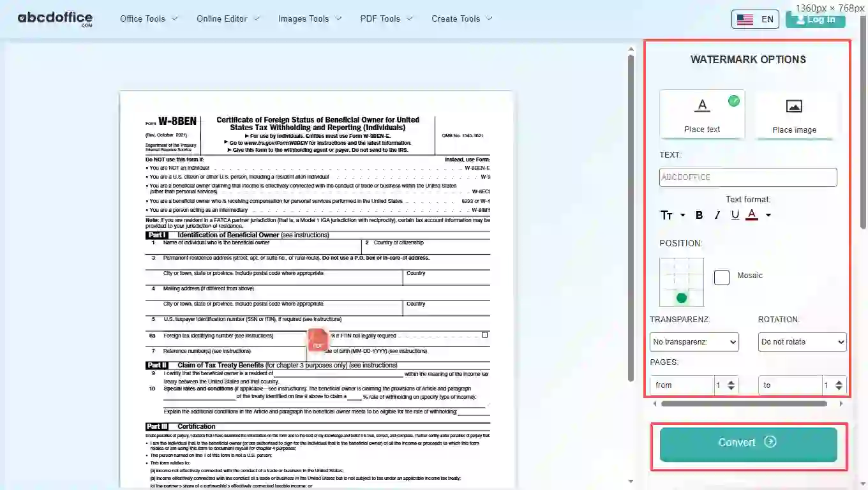Click the arrow icon inside Convert button
This screenshot has height=490, width=868.
pyautogui.click(x=770, y=442)
